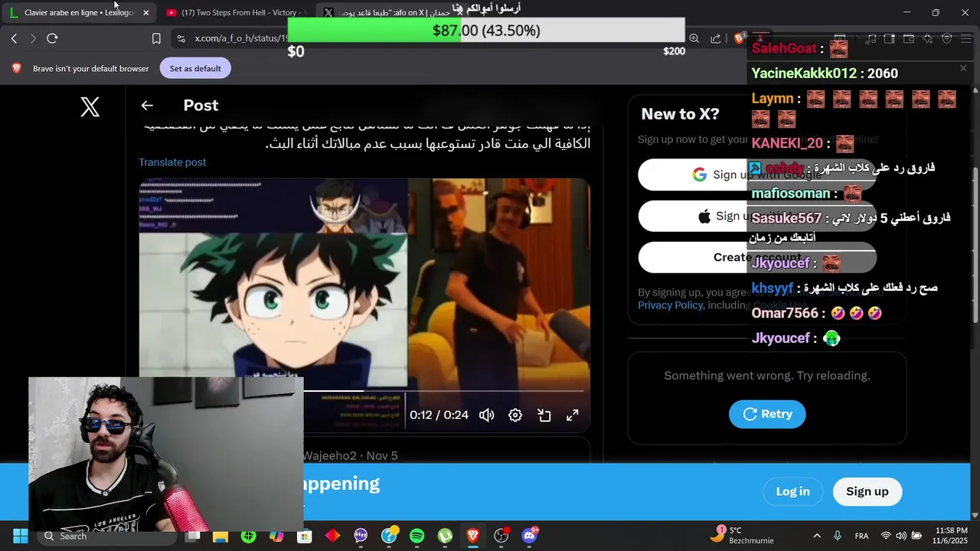Open Task View on the taskbar
This screenshot has width=980, height=551.
tap(193, 536)
